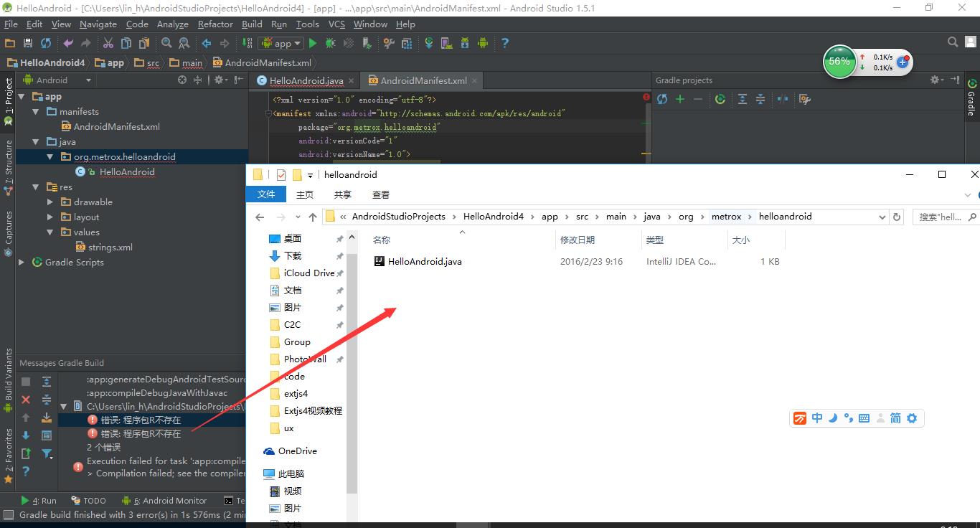Expand Gradle Scripts node
980x528 pixels.
point(22,263)
